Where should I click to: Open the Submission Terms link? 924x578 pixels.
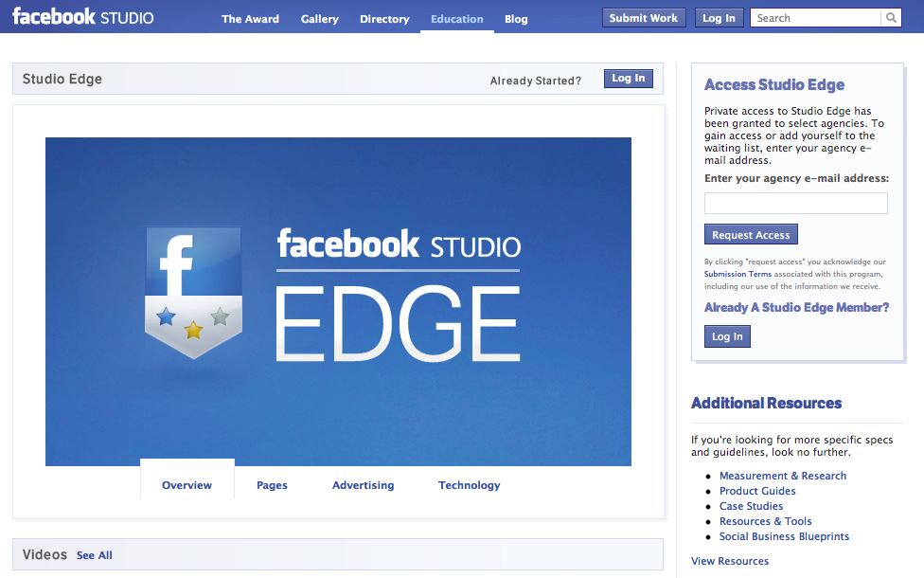[x=731, y=274]
